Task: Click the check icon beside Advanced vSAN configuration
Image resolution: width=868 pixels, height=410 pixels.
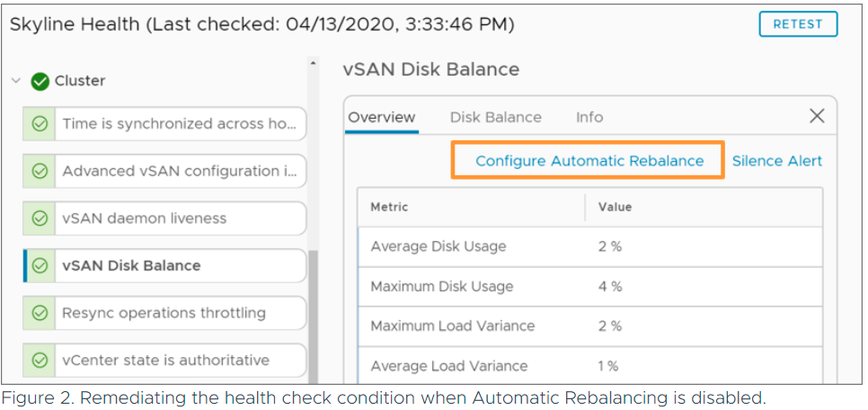Action: tap(40, 171)
